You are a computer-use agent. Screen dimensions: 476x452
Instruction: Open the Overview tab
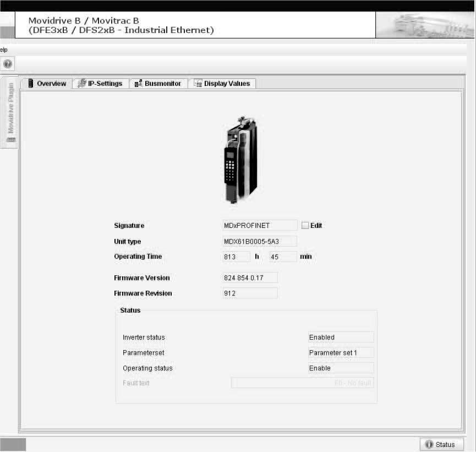[x=47, y=83]
